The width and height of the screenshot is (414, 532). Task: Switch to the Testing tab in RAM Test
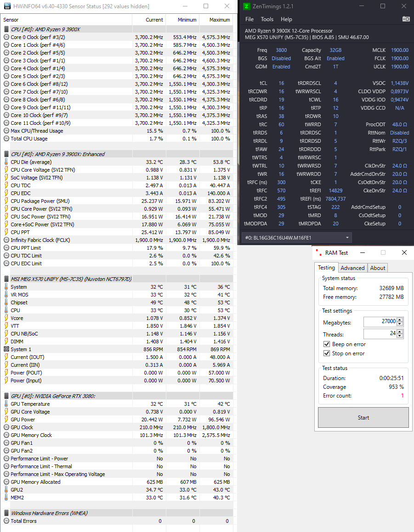[326, 268]
